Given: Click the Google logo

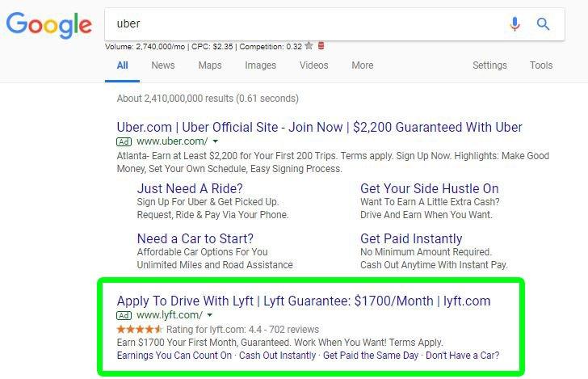Looking at the screenshot, I should pos(48,25).
